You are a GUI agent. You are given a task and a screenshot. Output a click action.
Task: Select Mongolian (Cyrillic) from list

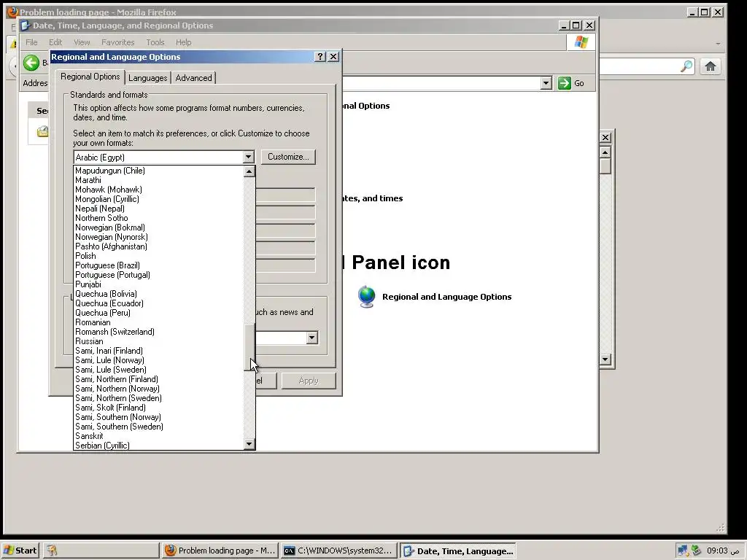pyautogui.click(x=158, y=199)
